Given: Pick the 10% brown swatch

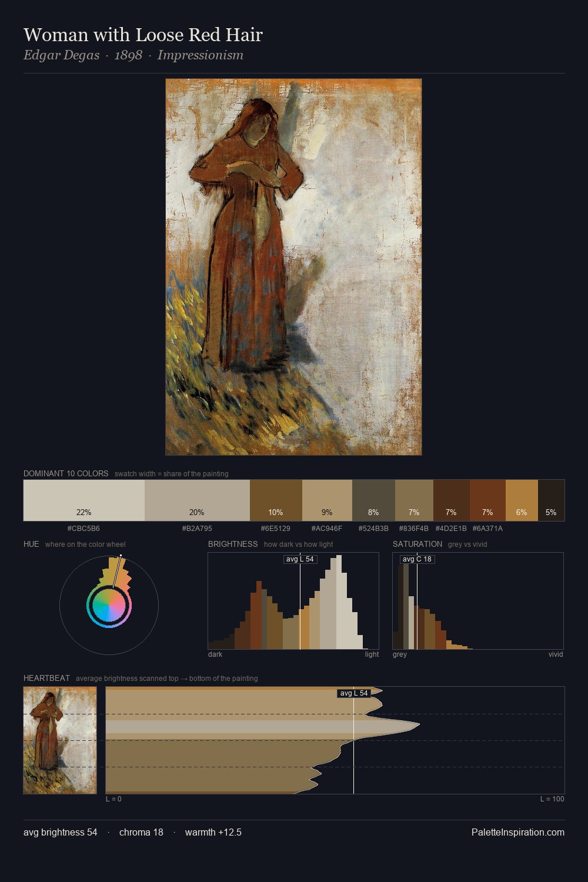Looking at the screenshot, I should [276, 500].
